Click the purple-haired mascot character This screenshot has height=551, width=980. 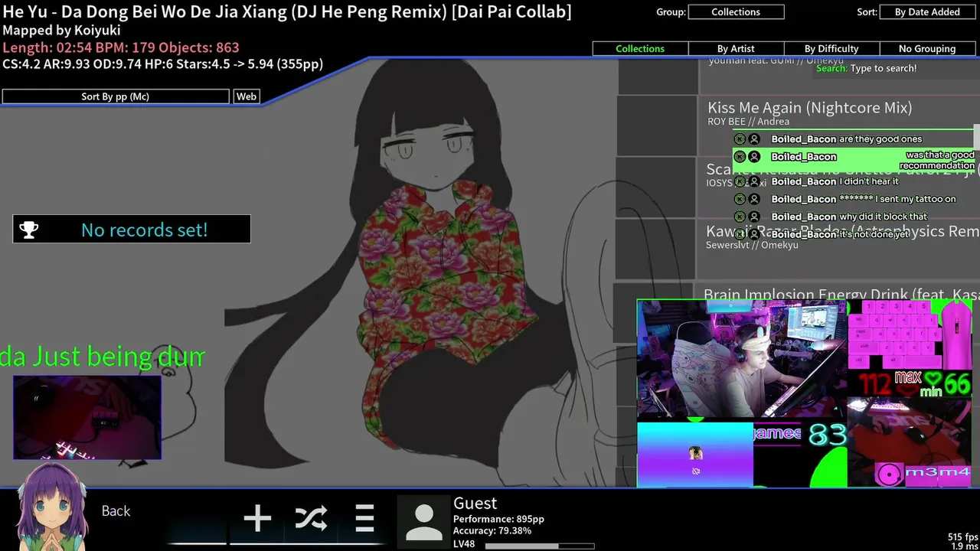coord(51,507)
